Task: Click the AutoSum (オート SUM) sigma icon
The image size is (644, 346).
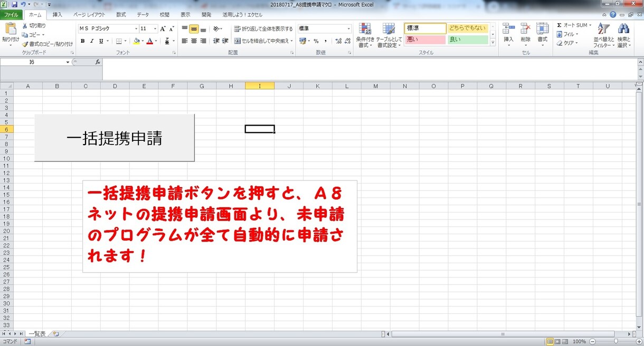Action: (x=560, y=25)
